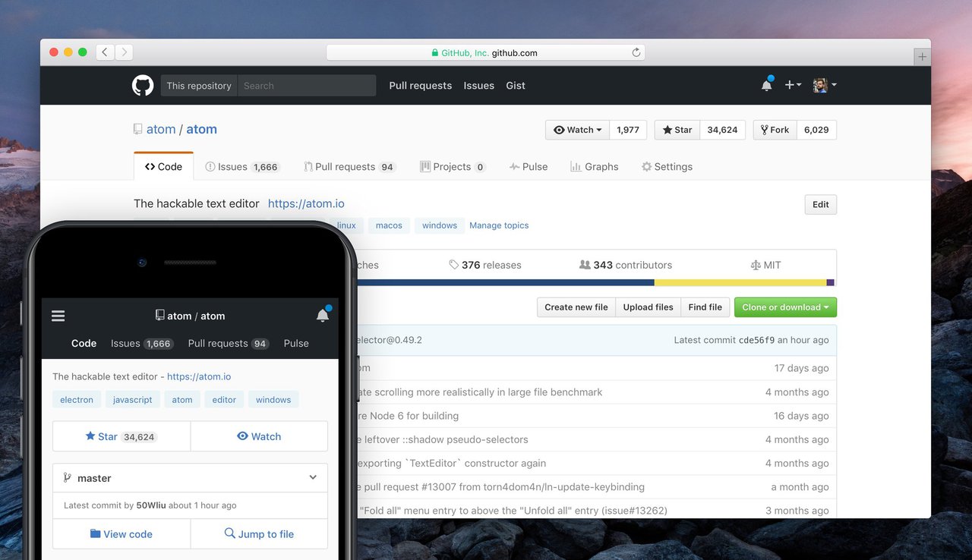Toggle the Star button on the phone
The image size is (972, 560).
coord(121,436)
